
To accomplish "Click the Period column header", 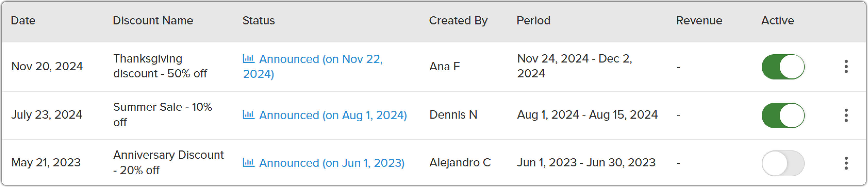I will pos(533,21).
